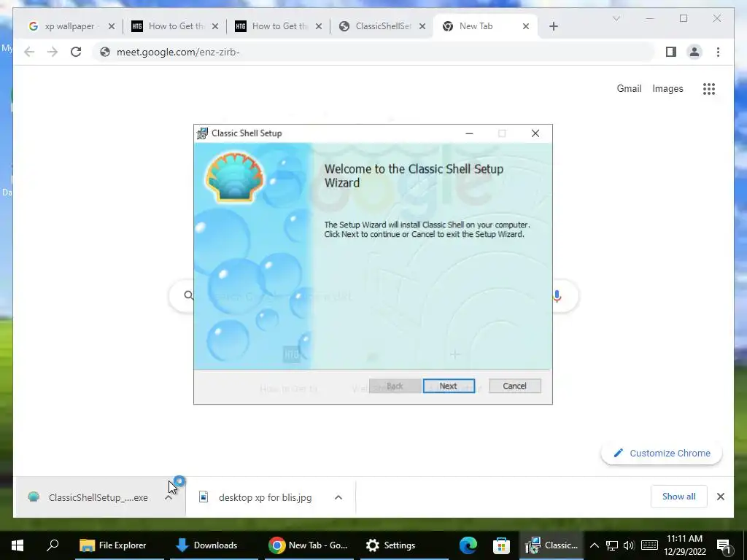Expand options for desktop xp for blis.jpg

(338, 497)
